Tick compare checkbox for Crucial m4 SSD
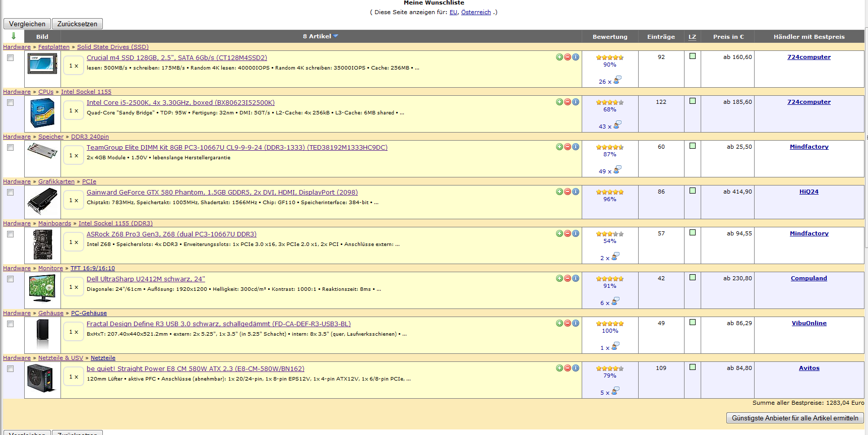Image resolution: width=868 pixels, height=435 pixels. [x=10, y=57]
